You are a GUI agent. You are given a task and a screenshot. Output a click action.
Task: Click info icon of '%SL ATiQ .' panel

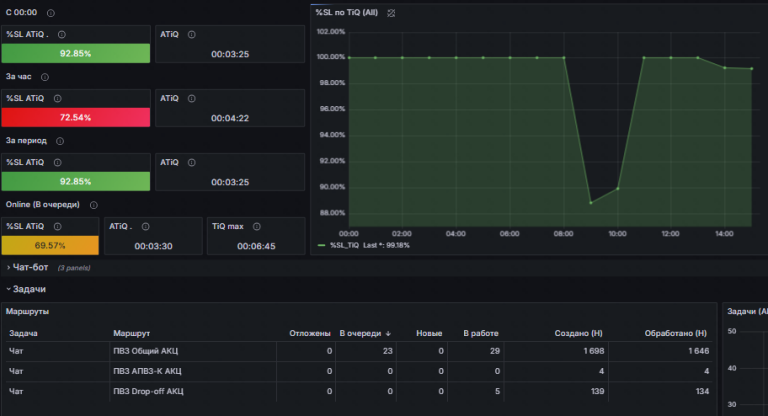(x=62, y=35)
